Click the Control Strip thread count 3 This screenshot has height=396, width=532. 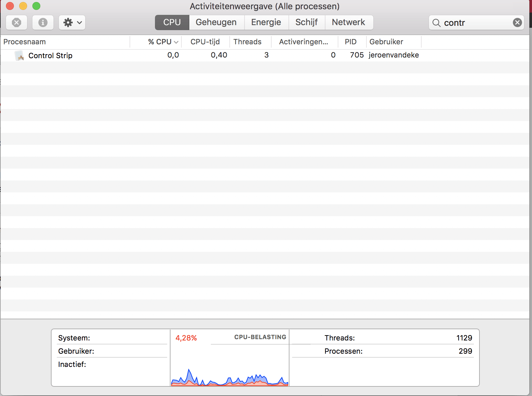[266, 55]
